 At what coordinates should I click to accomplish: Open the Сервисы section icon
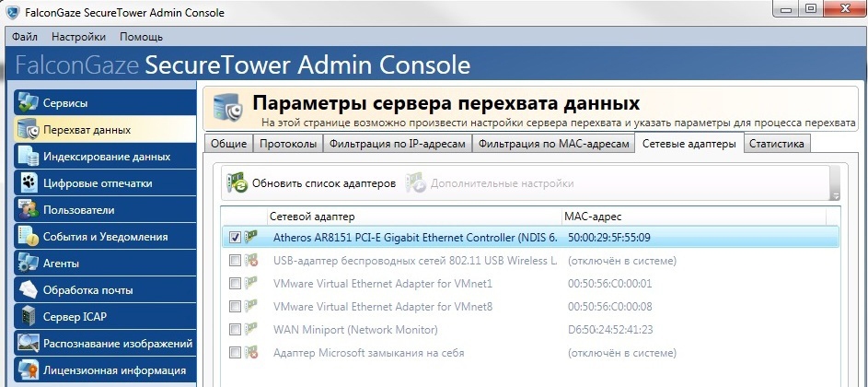pyautogui.click(x=28, y=103)
